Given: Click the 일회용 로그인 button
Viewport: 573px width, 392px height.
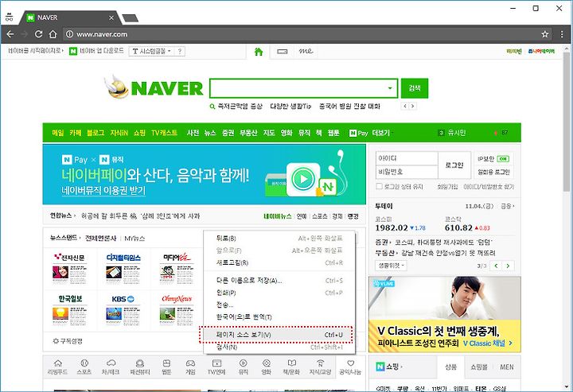Looking at the screenshot, I should 493,172.
